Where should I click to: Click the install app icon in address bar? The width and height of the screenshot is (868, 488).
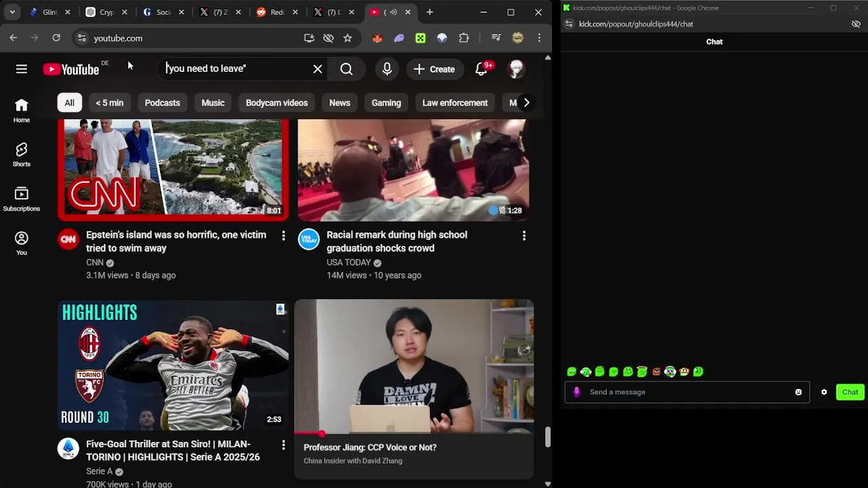coord(309,38)
